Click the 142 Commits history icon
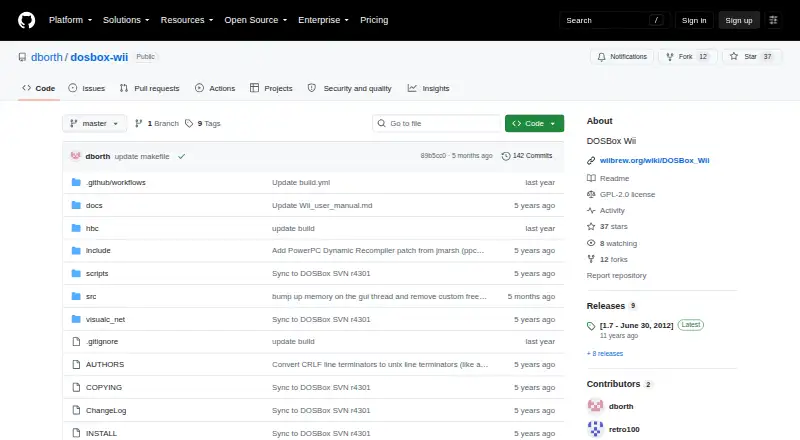 (x=506, y=156)
